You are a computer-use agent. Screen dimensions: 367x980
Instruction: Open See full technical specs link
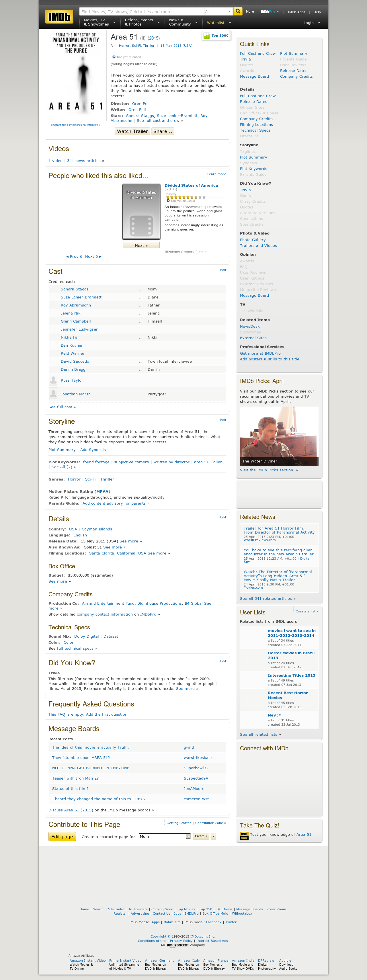[x=75, y=649]
